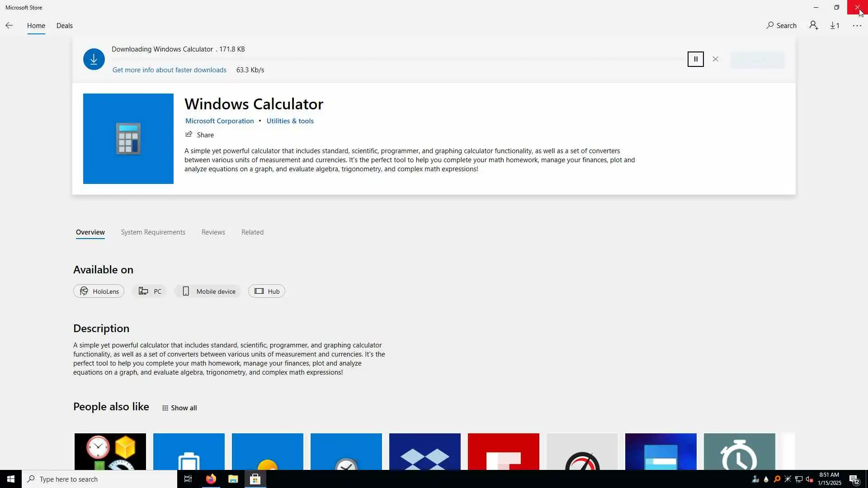
Task: Expand Show all for People also like
Action: [x=179, y=408]
